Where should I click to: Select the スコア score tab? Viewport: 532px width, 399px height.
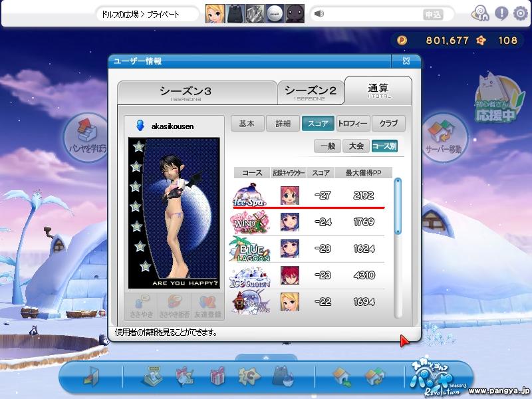click(x=318, y=124)
